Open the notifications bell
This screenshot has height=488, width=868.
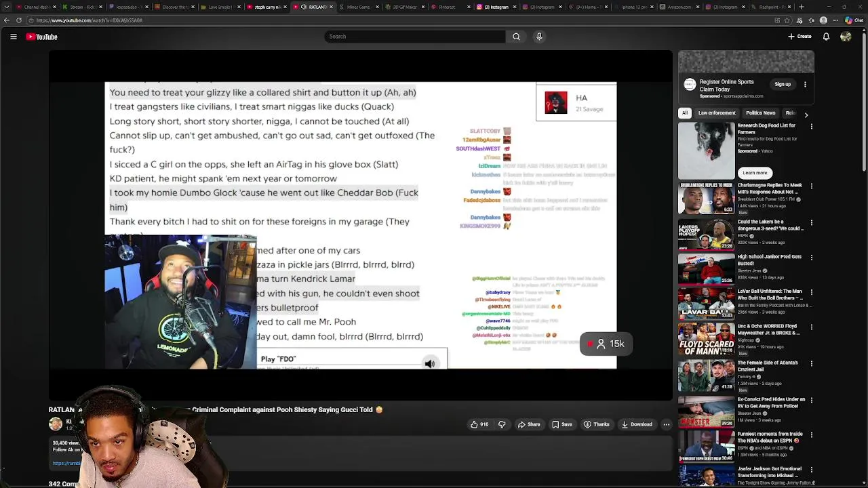click(826, 37)
